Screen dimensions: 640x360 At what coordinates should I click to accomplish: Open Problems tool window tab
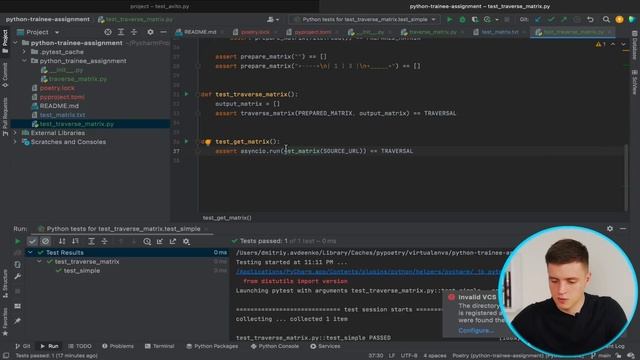point(118,346)
